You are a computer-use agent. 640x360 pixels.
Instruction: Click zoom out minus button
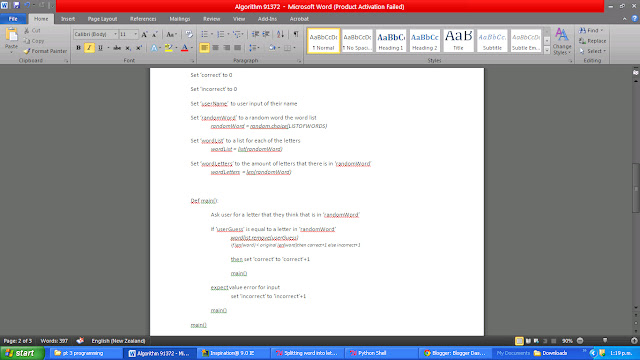(x=580, y=341)
